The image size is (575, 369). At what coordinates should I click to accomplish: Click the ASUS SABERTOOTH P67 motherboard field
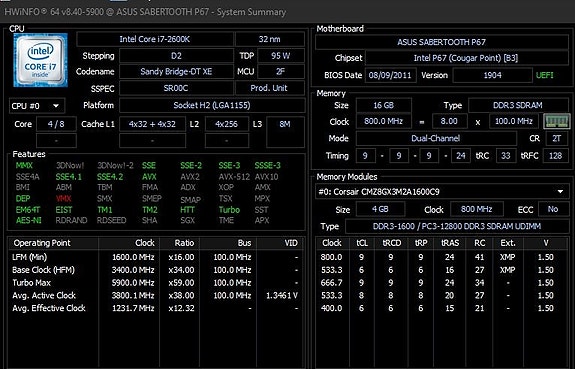pos(442,42)
